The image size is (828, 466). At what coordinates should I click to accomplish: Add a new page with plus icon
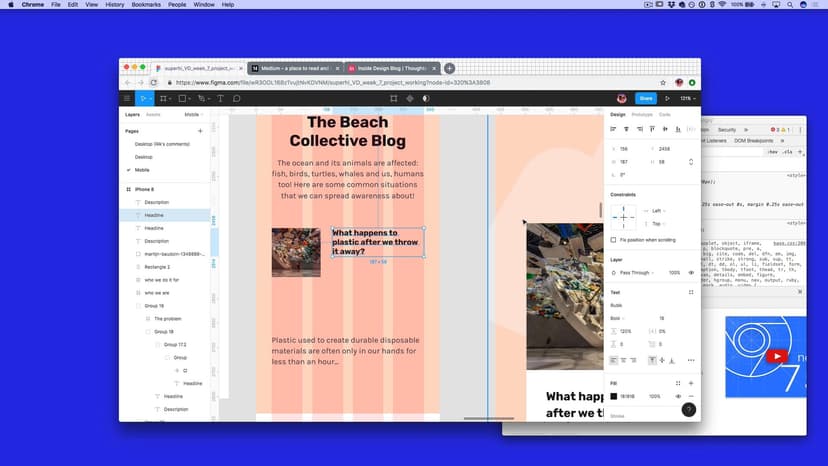(200, 131)
